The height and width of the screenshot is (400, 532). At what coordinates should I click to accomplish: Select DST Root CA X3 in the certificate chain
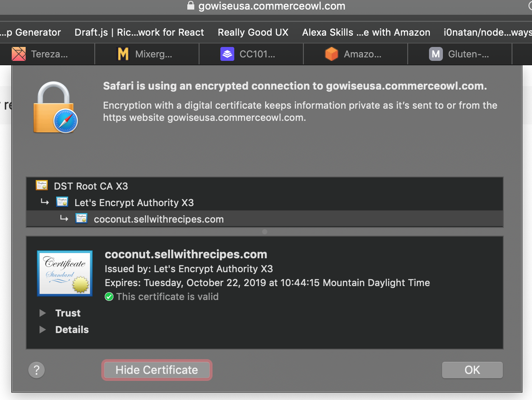pos(91,186)
